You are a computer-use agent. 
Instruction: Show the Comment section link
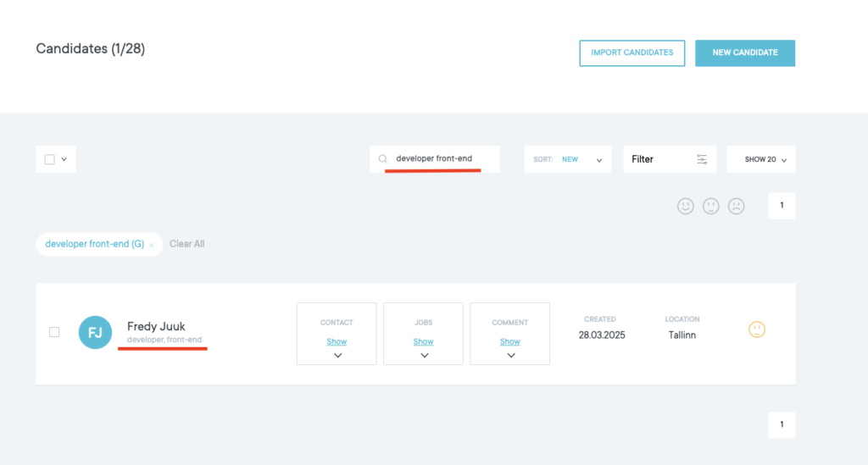tap(509, 341)
